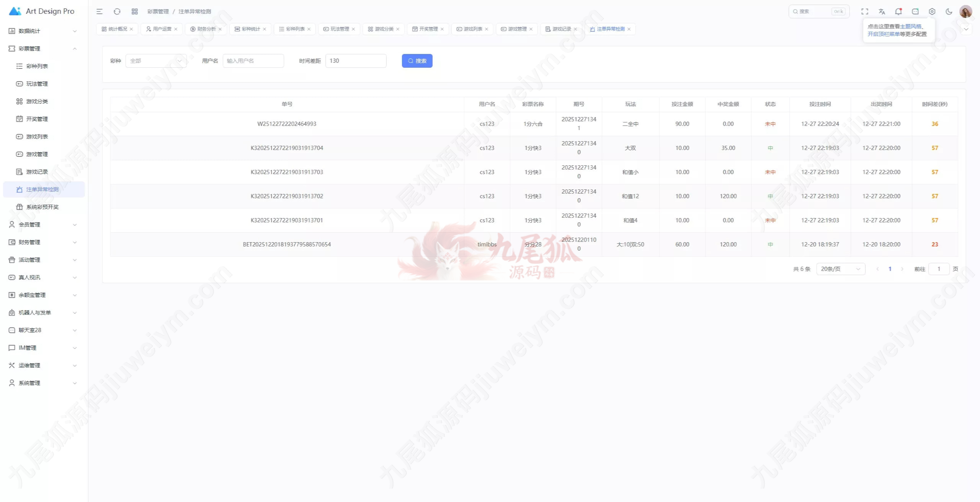Click the blue 搜索 button
This screenshot has height=502, width=980.
(x=417, y=61)
